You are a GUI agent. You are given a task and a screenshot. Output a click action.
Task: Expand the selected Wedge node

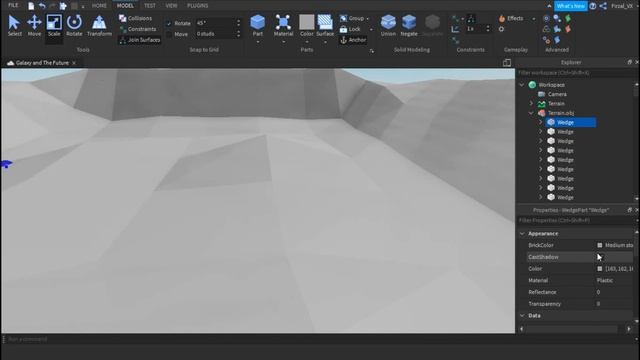(x=540, y=122)
